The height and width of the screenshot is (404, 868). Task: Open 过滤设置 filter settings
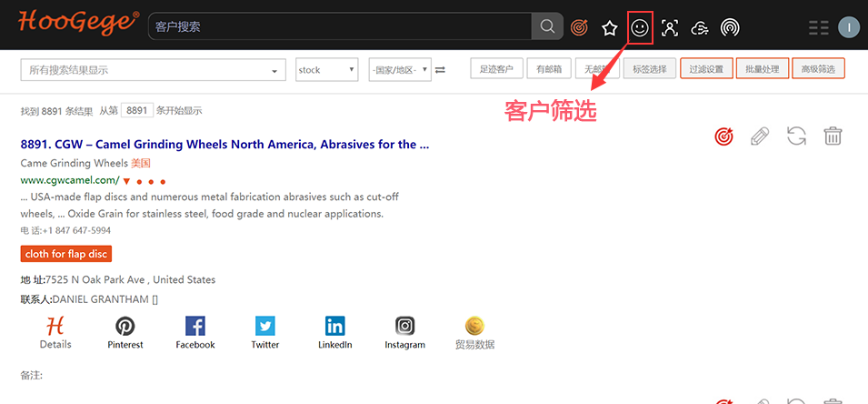tap(706, 69)
